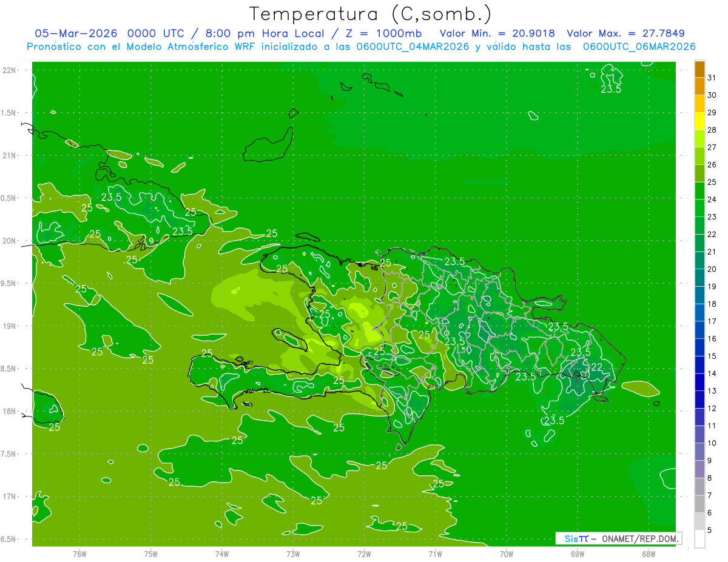Click the "31" colorbar scale label
Screen dimensions: 728x562
[712, 78]
